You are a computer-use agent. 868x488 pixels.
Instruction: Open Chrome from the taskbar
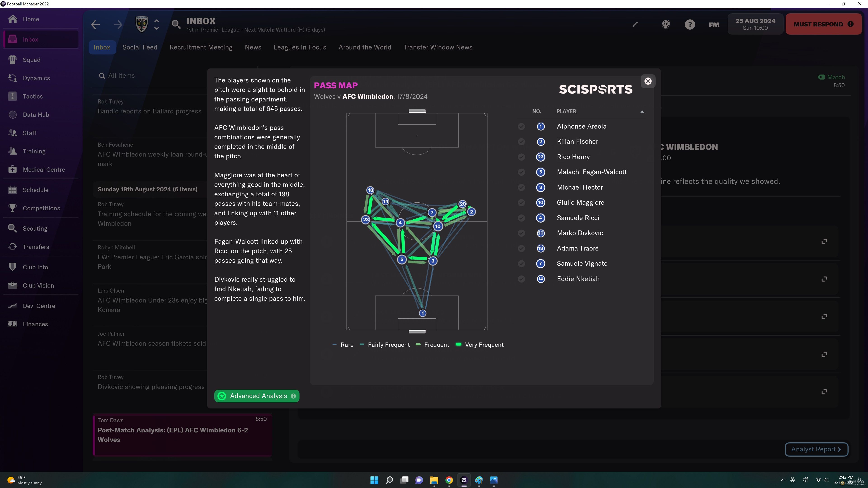pos(449,480)
